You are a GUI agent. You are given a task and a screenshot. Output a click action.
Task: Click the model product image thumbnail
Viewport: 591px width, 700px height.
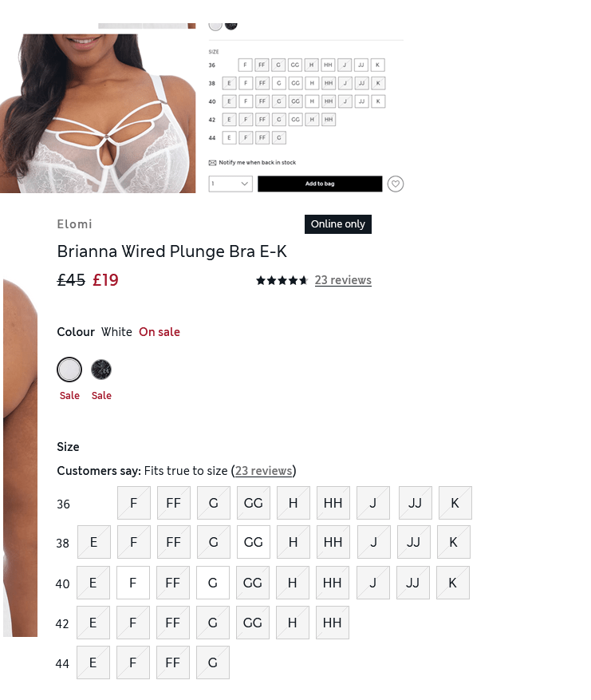(97, 113)
